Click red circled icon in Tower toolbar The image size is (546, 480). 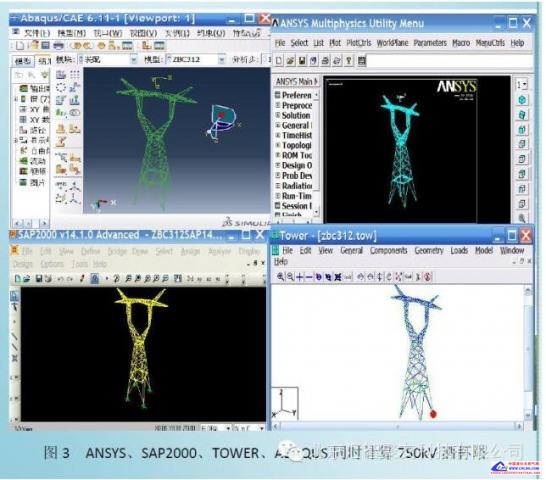pos(428,277)
